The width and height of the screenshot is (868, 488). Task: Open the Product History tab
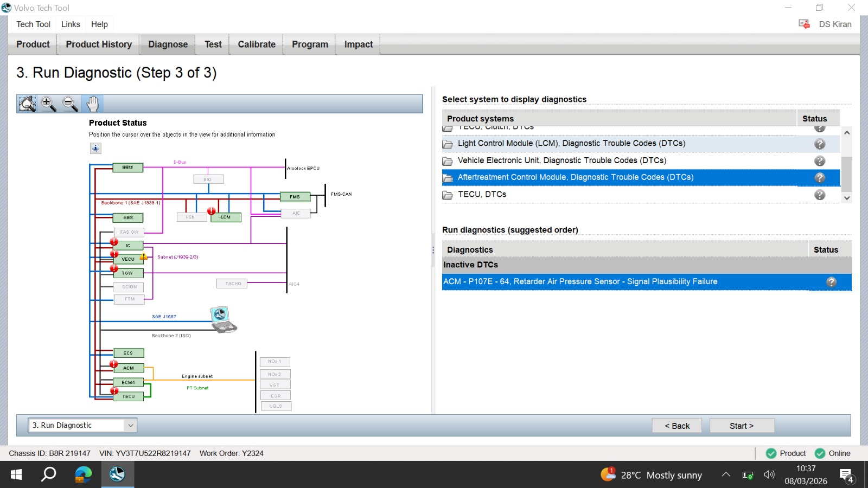(x=99, y=44)
